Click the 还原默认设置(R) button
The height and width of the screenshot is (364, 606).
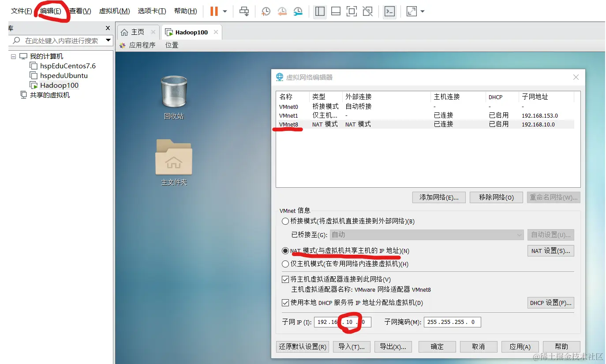pos(303,347)
